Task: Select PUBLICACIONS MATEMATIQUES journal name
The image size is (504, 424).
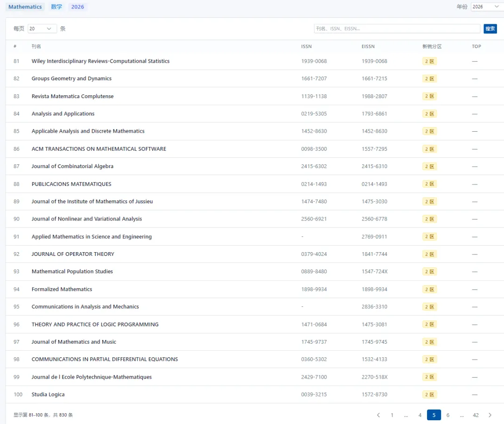Action: [x=71, y=184]
